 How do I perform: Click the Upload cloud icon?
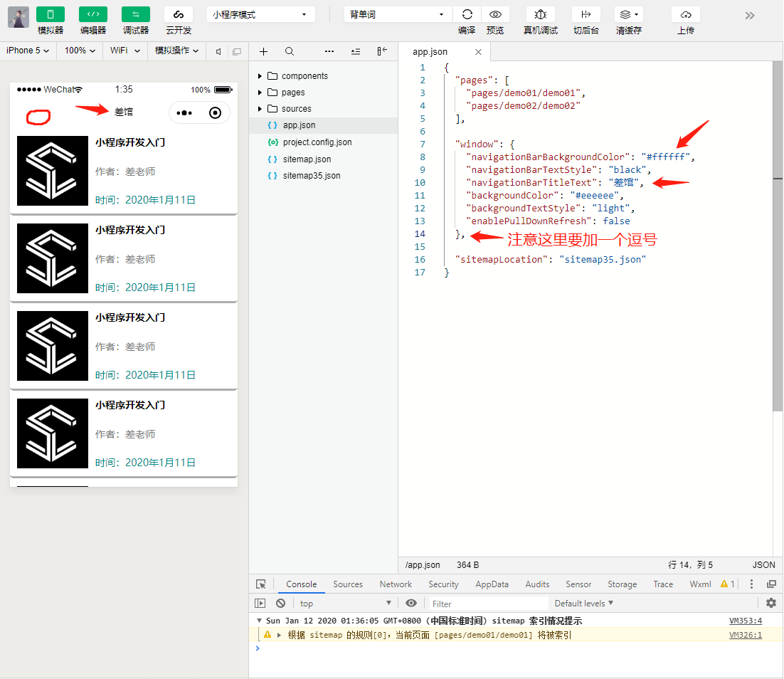pyautogui.click(x=686, y=14)
